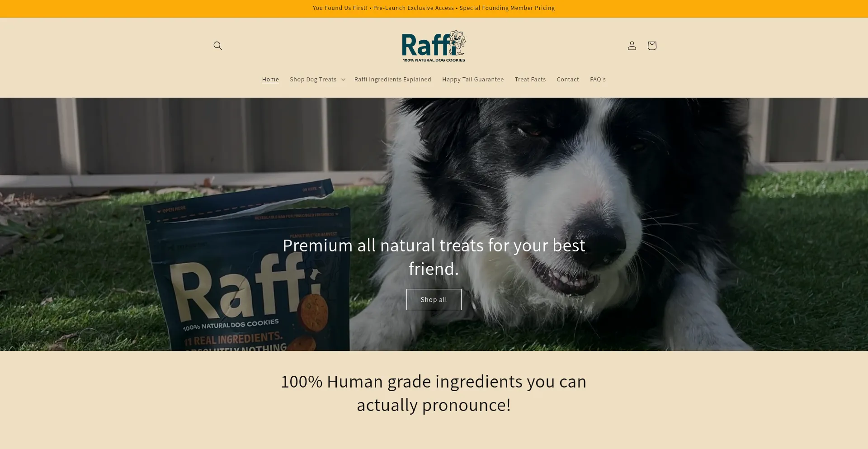Click the orange announcement bar text

(434, 8)
